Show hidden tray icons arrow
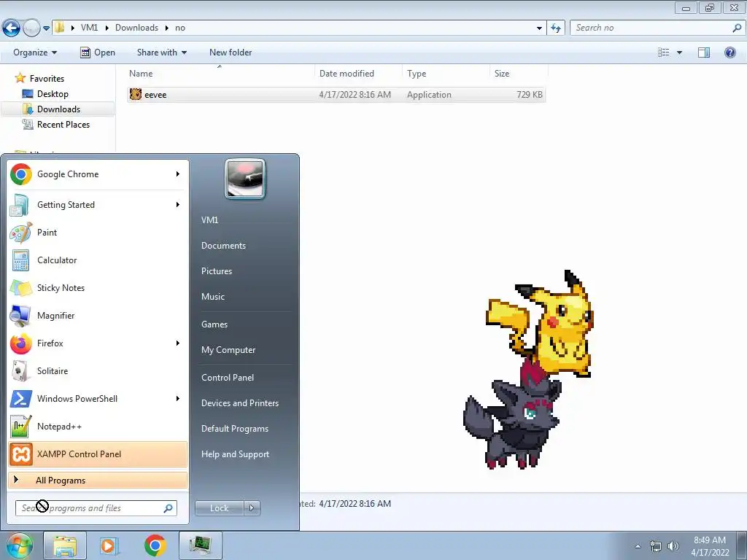 pyautogui.click(x=638, y=547)
